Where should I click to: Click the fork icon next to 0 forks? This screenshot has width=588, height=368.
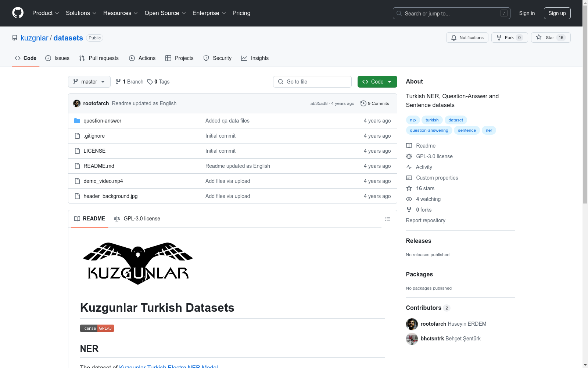pos(409,210)
